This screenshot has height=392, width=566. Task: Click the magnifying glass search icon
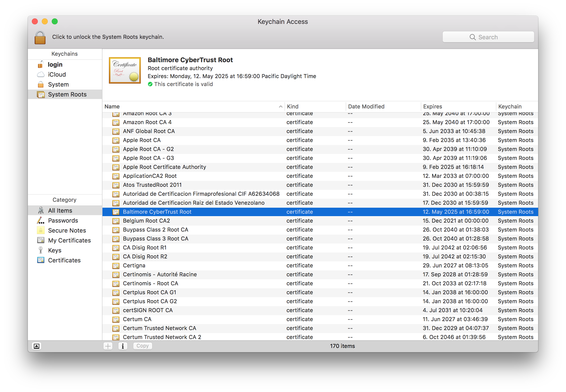coord(472,37)
